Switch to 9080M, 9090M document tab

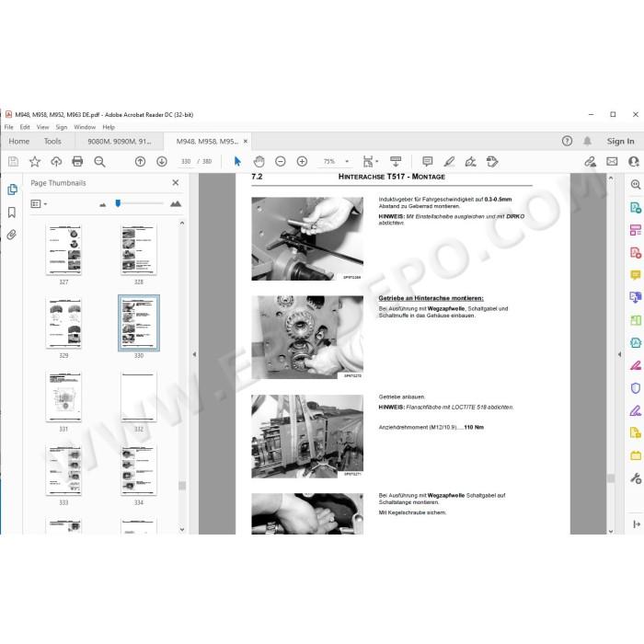pyautogui.click(x=119, y=142)
